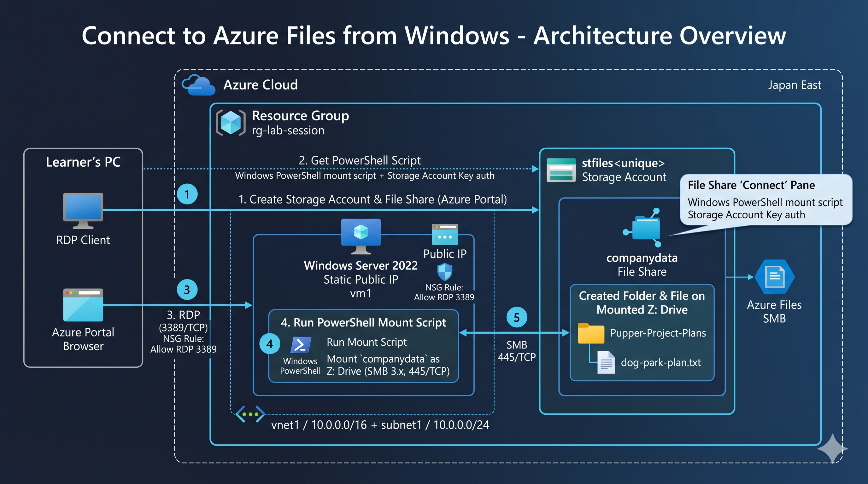868x484 pixels.
Task: Select the 'vm1' label
Action: (361, 293)
